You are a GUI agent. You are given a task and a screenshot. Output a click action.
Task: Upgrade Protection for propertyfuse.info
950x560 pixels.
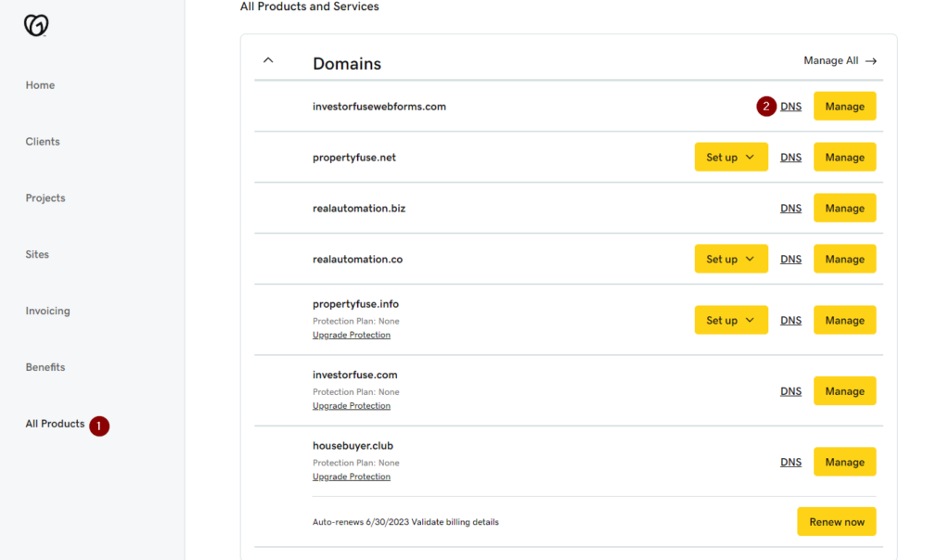pyautogui.click(x=352, y=335)
